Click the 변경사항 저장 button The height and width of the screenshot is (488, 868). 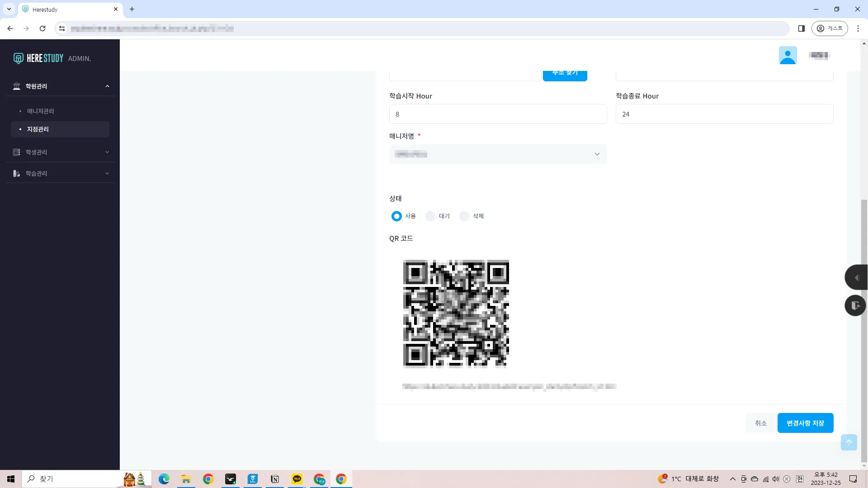coord(805,423)
